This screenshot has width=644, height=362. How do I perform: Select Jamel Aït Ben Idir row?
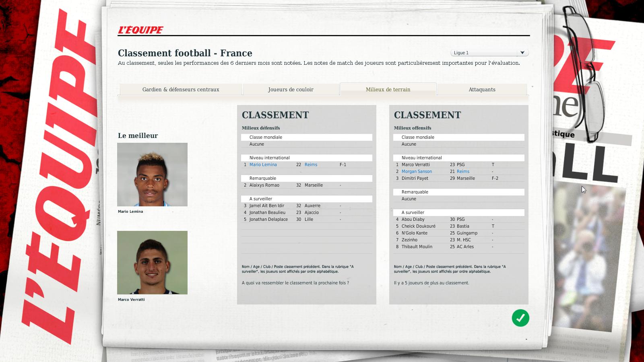click(x=307, y=206)
